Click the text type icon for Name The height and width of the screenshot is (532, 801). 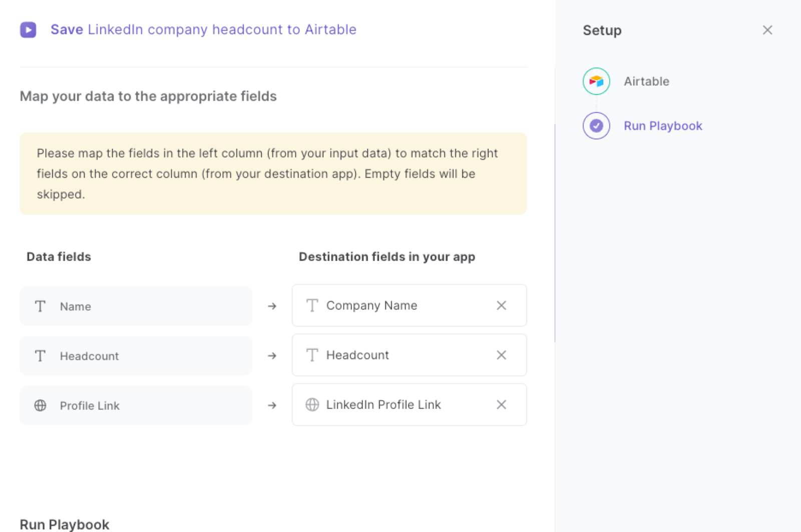pyautogui.click(x=40, y=306)
